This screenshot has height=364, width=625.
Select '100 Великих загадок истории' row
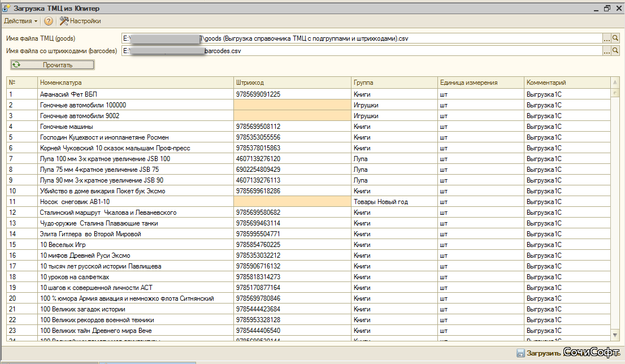[x=309, y=310]
